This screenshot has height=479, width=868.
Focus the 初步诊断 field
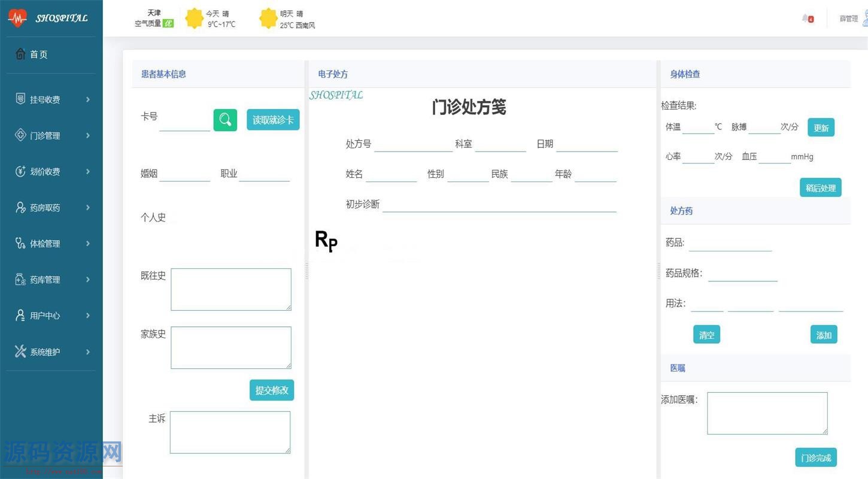coord(499,204)
